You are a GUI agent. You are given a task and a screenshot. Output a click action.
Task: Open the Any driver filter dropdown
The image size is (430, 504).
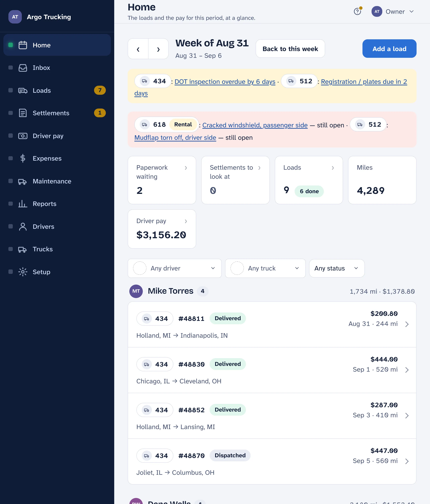click(x=175, y=268)
